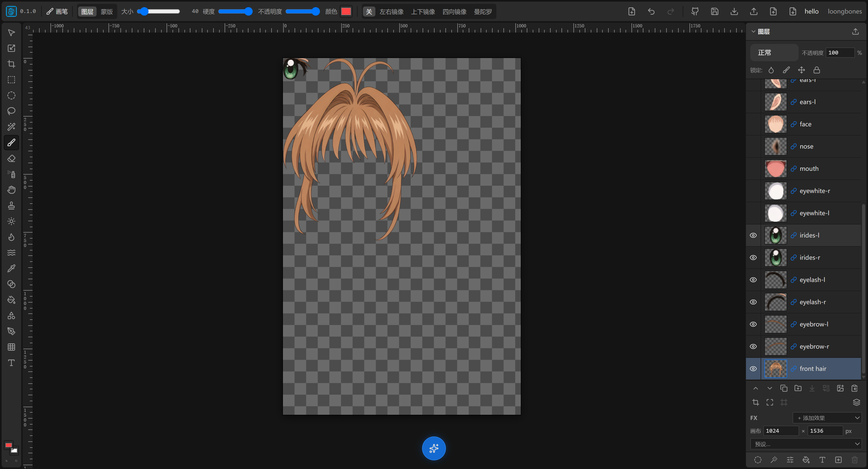Activate the Lasso tool
The image size is (868, 469).
(11, 111)
